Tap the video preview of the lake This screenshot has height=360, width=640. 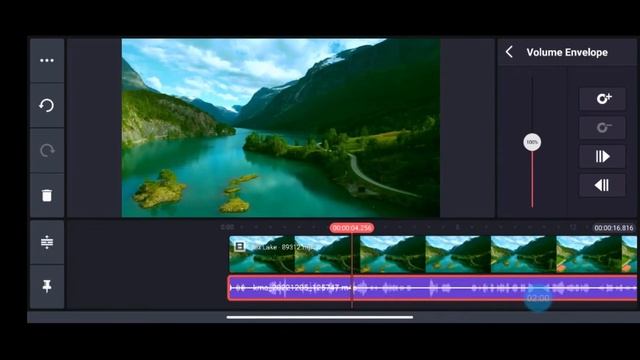click(281, 128)
